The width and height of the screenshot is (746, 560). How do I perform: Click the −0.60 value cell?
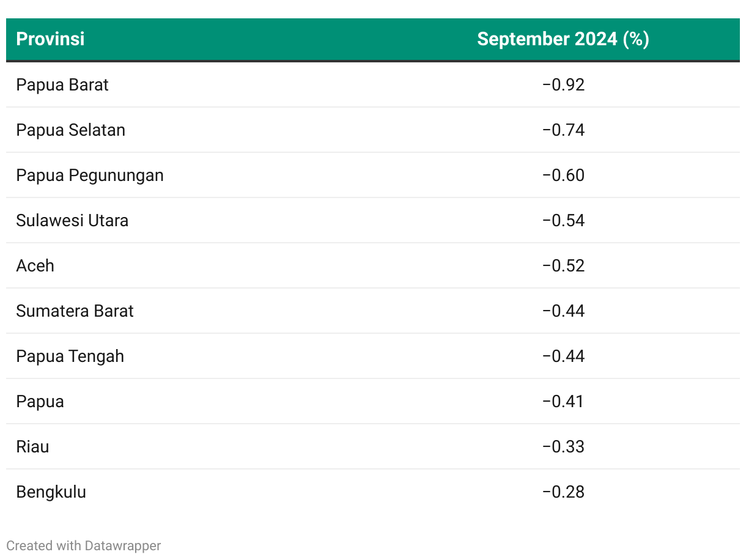coord(563,175)
